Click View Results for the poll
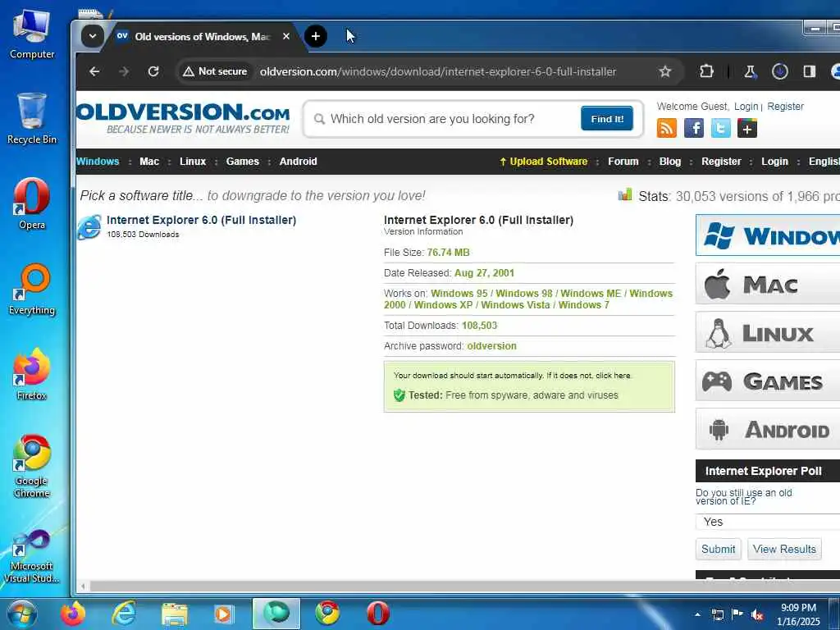 tap(784, 549)
